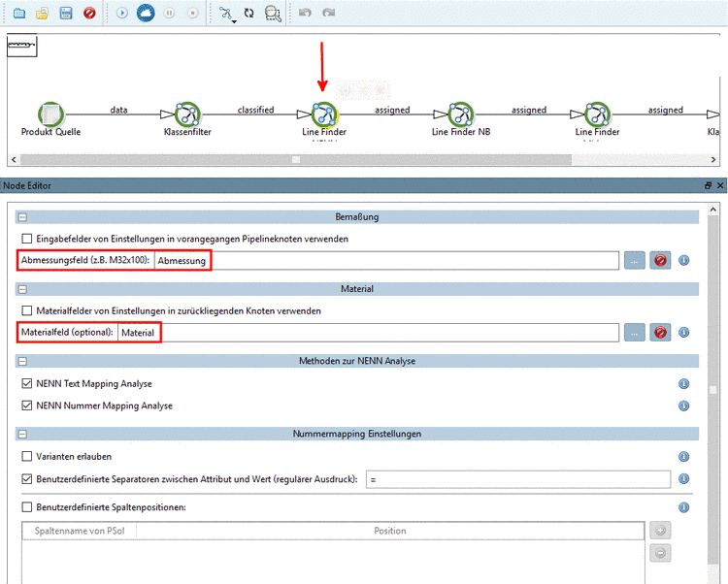The width and height of the screenshot is (728, 584).
Task: Select the Produkt Quelle node
Action: [x=50, y=114]
